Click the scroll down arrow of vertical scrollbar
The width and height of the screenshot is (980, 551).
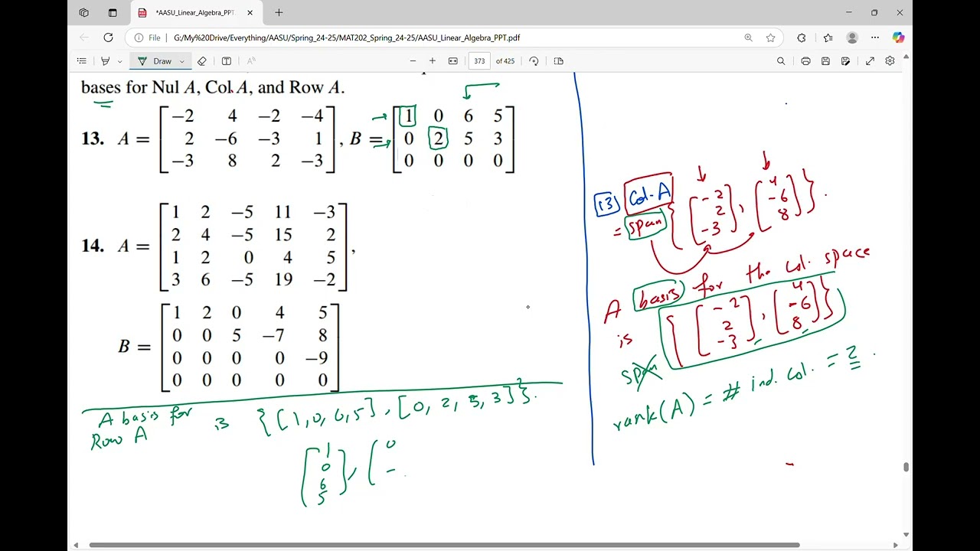point(906,535)
